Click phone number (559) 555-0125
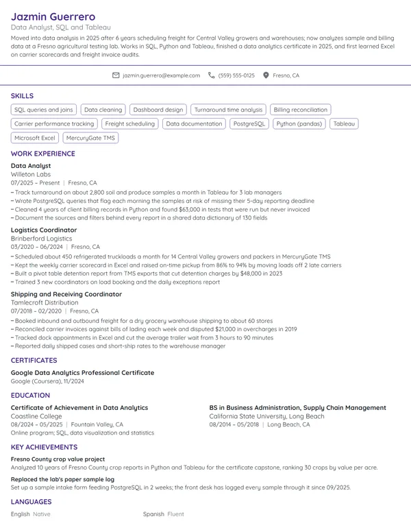411x532 pixels. tap(236, 75)
